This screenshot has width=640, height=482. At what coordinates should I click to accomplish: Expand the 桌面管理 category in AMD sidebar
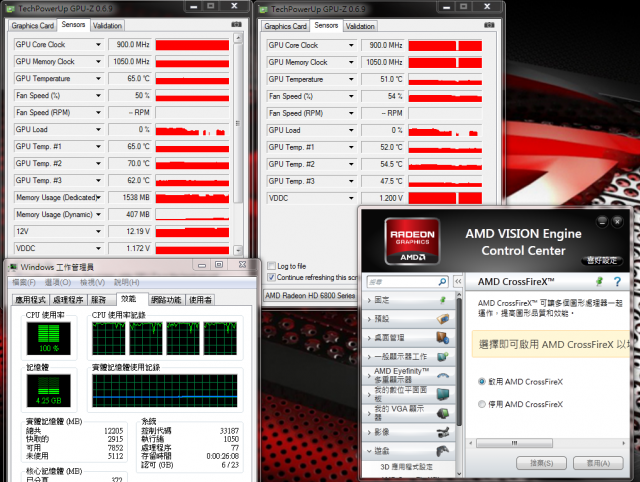[x=369, y=338]
